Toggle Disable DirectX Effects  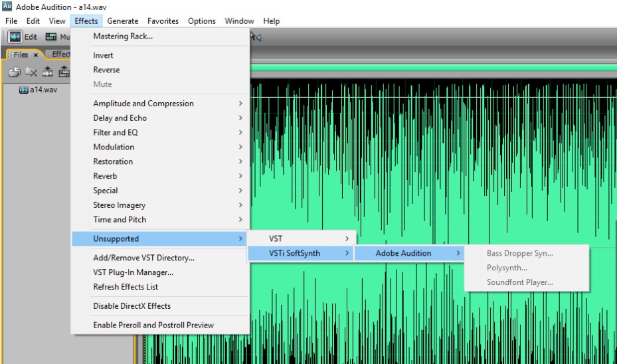tap(160, 306)
